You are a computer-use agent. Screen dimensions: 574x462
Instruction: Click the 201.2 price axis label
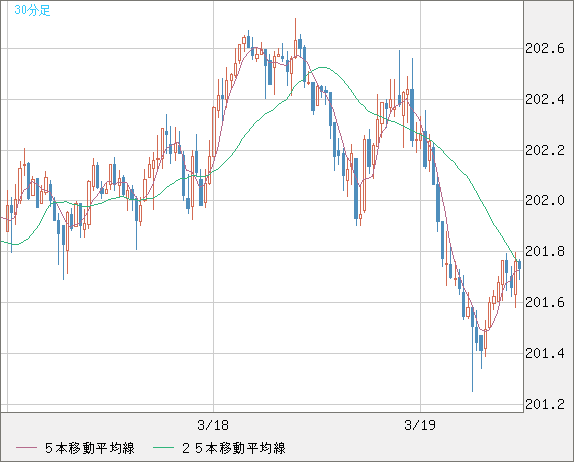pos(545,404)
